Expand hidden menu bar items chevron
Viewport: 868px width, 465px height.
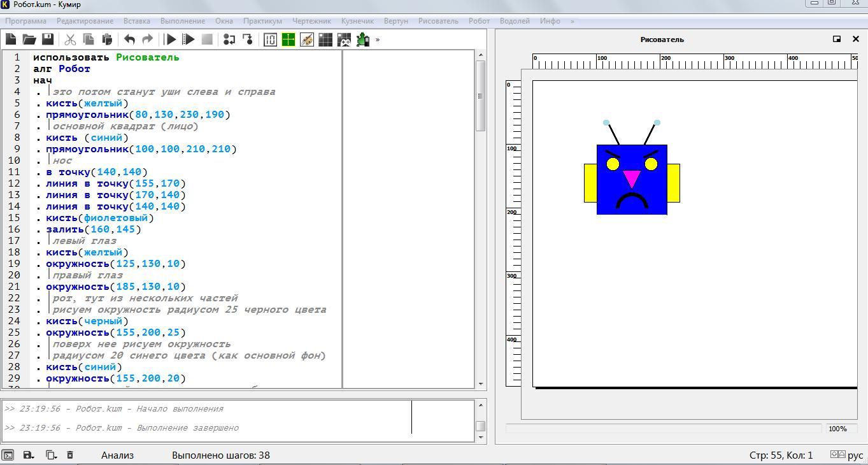[572, 21]
